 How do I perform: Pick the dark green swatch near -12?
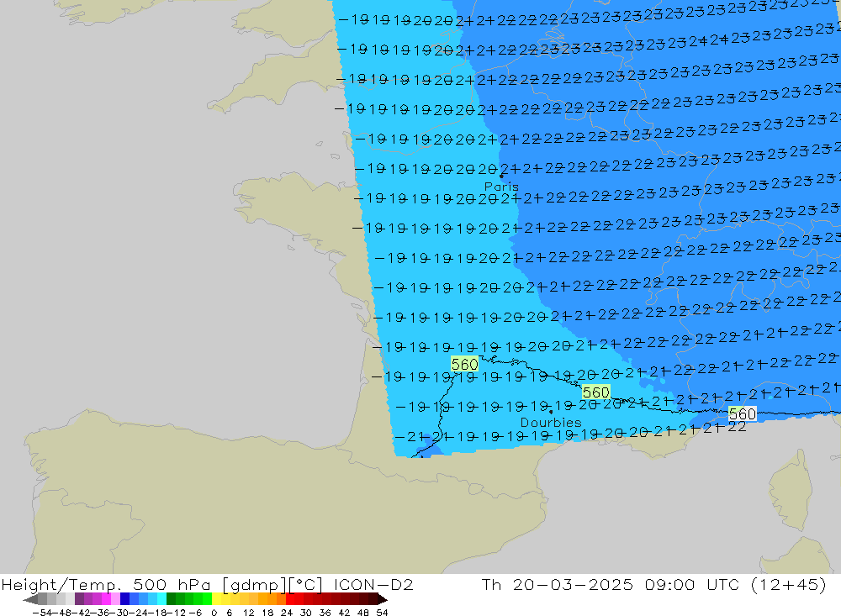[x=171, y=599]
